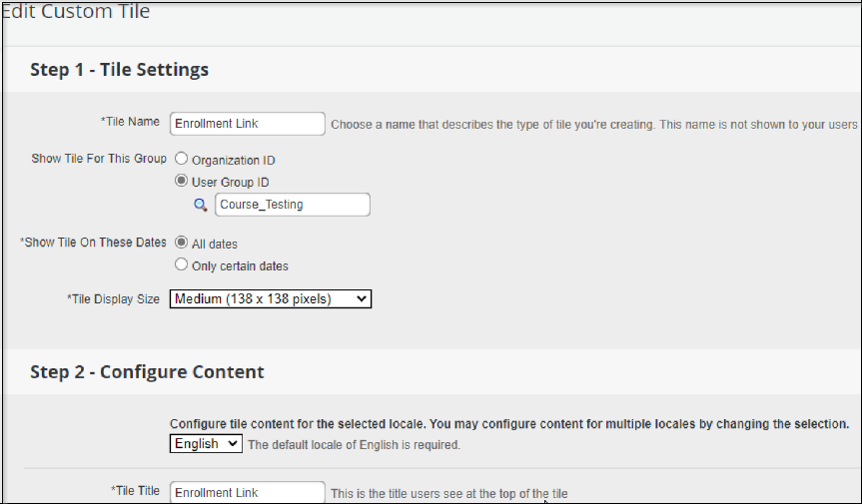
Task: Click the *Tile Title field label
Action: click(x=135, y=491)
